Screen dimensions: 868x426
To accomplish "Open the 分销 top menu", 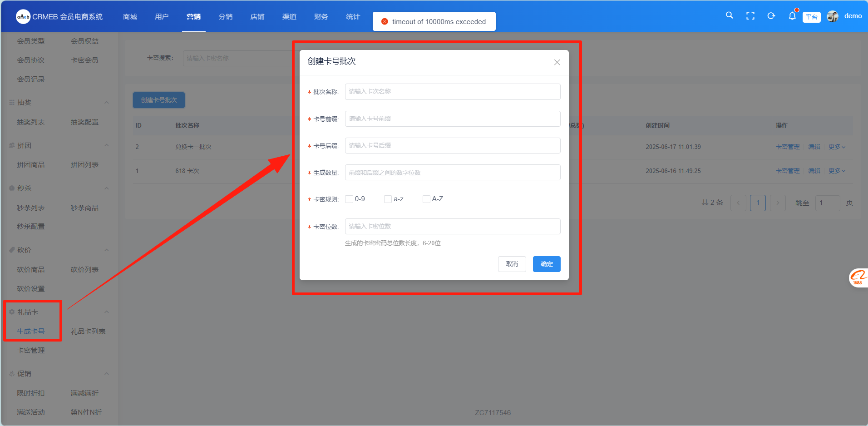I will point(226,16).
